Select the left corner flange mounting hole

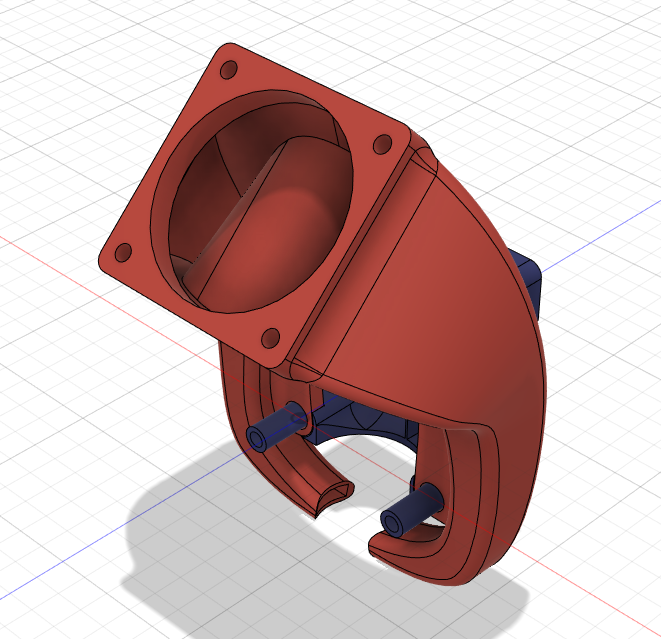(123, 252)
